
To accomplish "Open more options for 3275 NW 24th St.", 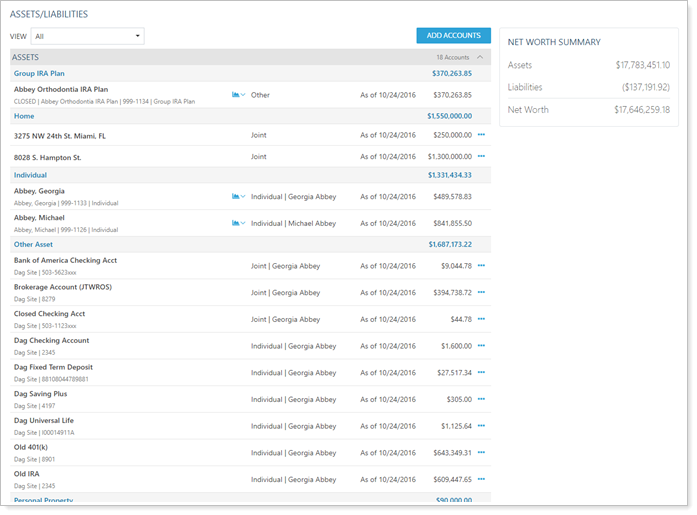I will pyautogui.click(x=481, y=134).
